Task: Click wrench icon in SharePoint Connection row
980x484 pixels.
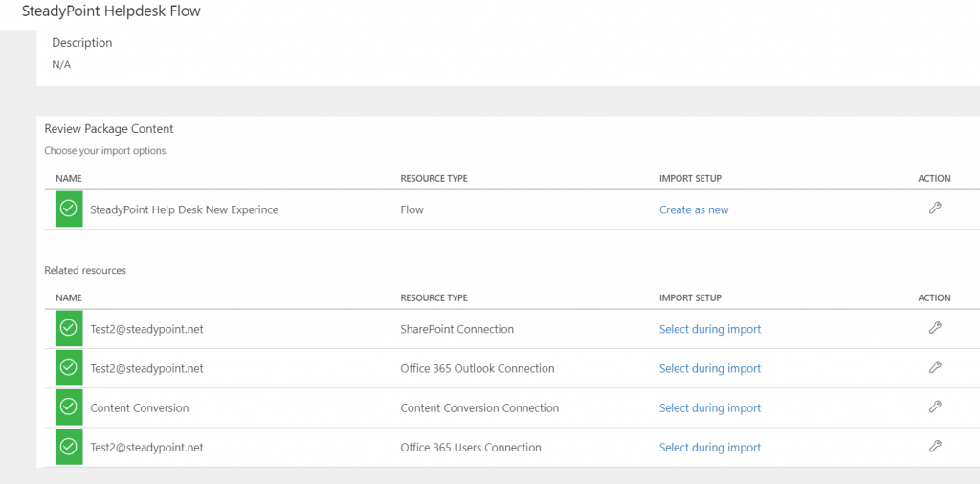Action: [x=935, y=328]
